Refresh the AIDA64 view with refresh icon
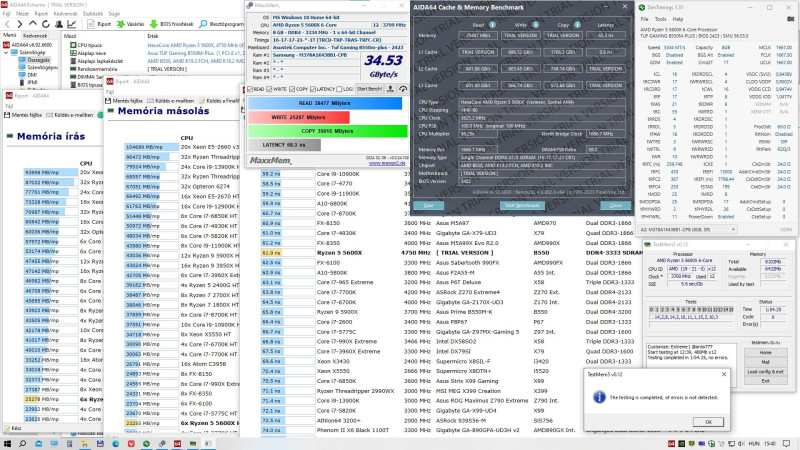The image size is (800, 450). (x=46, y=24)
